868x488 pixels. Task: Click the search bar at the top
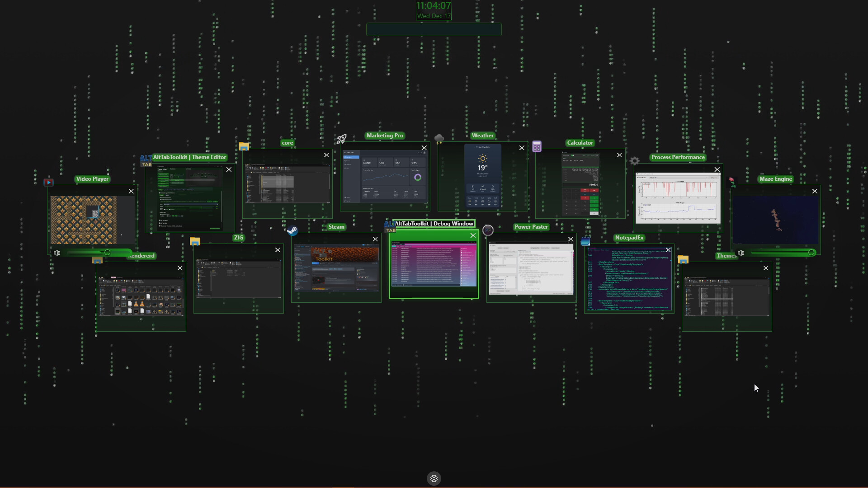tap(434, 29)
